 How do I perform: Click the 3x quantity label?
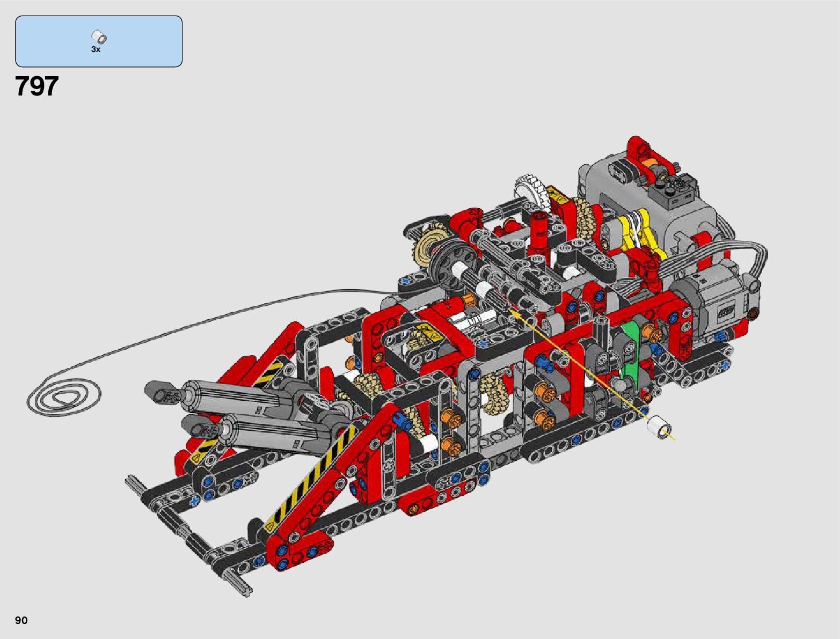pos(96,49)
